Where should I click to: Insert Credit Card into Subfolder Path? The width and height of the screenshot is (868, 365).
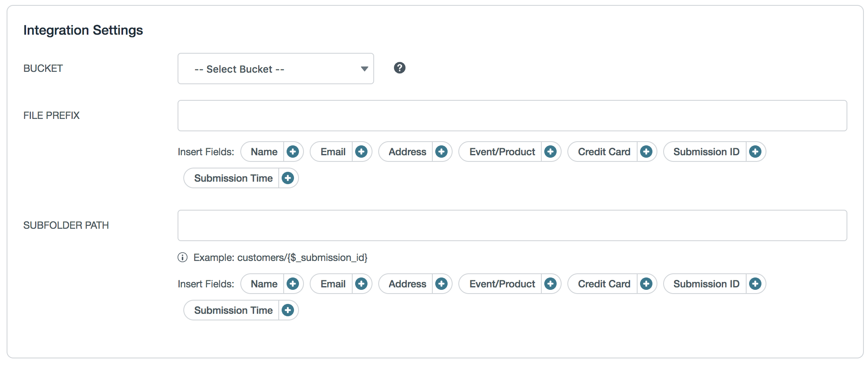(646, 284)
